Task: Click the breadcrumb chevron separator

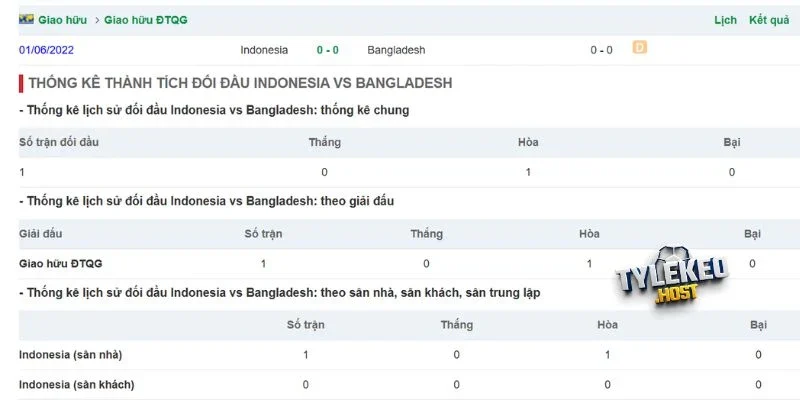Action: point(97,20)
